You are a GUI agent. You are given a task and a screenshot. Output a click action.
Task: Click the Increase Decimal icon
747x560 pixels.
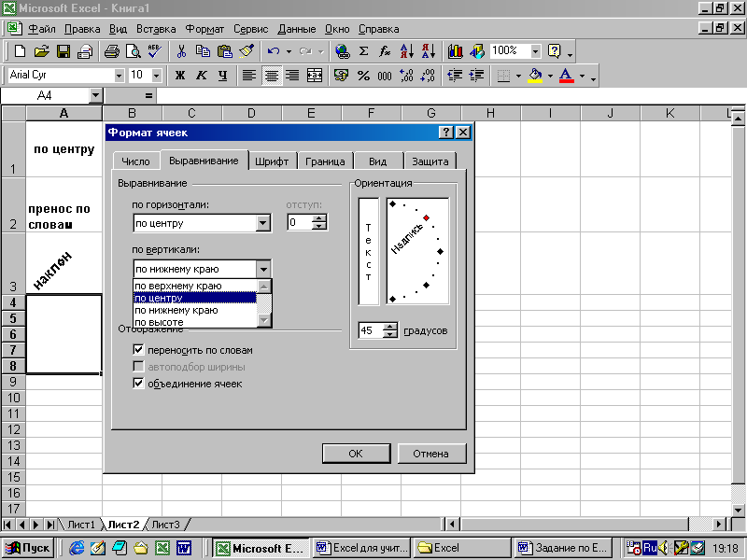[406, 76]
